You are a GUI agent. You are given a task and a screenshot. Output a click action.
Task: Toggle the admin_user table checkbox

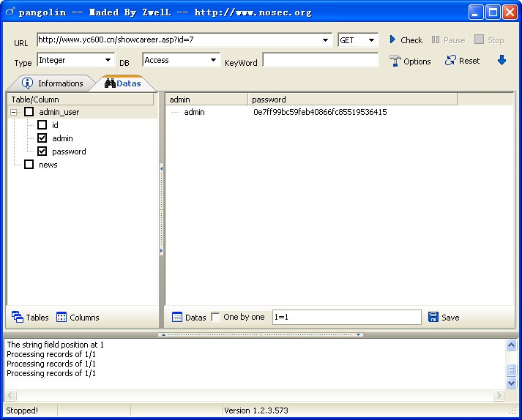tap(29, 111)
